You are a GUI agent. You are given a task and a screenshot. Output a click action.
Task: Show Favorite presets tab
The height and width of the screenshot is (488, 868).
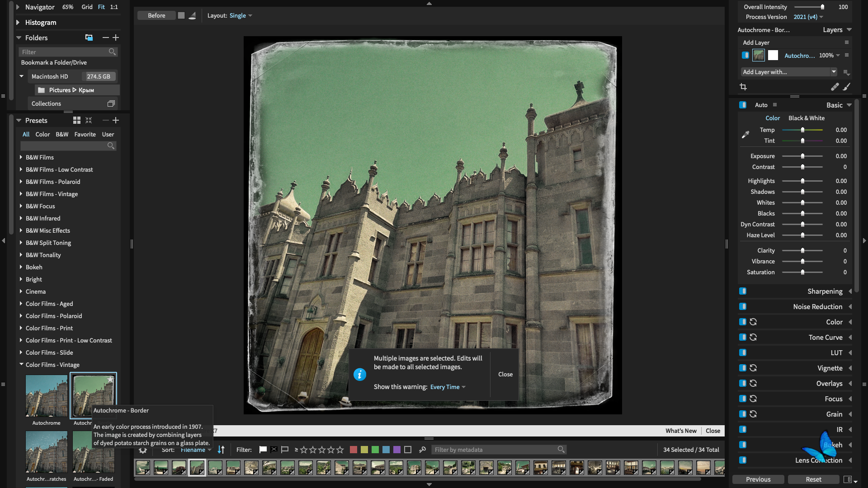point(85,134)
